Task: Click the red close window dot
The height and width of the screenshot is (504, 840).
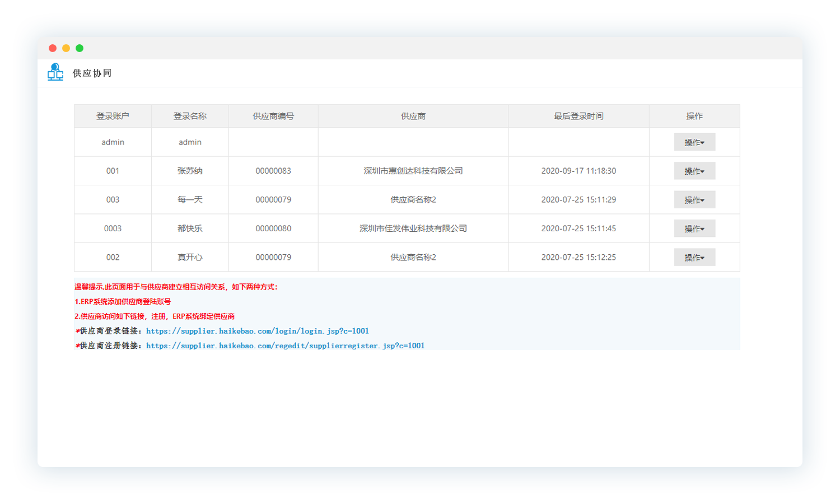Action: point(53,48)
